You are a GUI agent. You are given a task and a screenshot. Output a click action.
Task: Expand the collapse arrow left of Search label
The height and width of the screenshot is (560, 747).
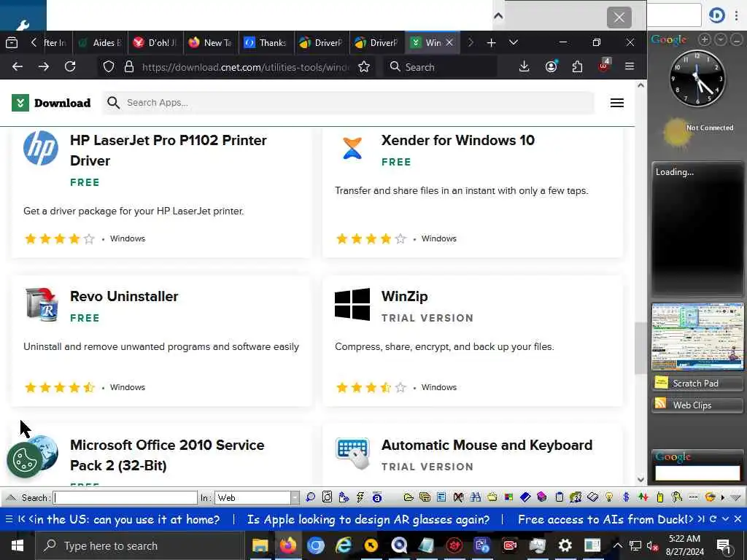[10, 497]
